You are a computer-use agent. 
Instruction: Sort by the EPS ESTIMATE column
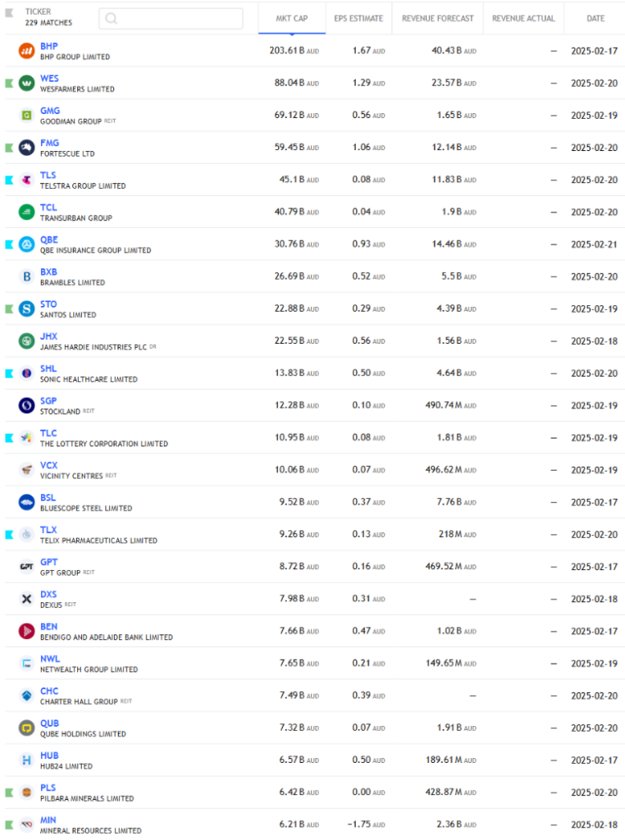358,18
